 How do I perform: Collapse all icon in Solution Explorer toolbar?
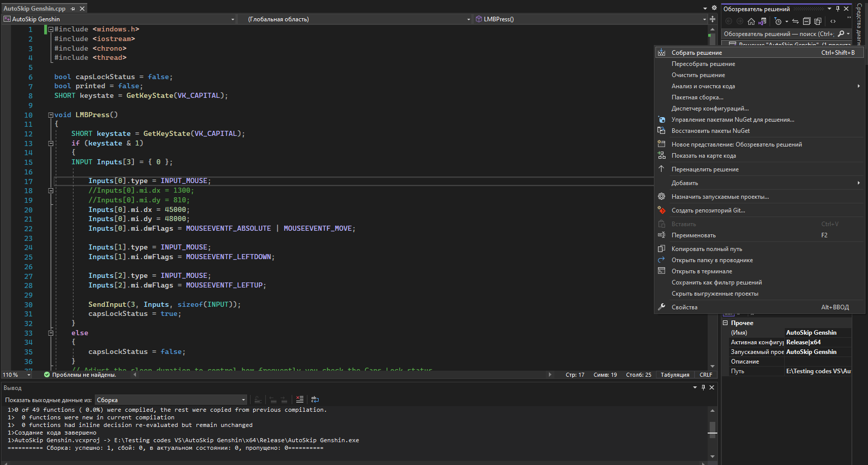(807, 21)
